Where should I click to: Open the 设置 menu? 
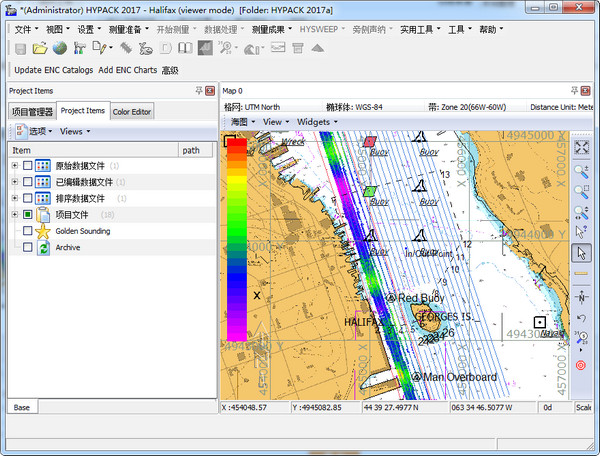click(89, 29)
